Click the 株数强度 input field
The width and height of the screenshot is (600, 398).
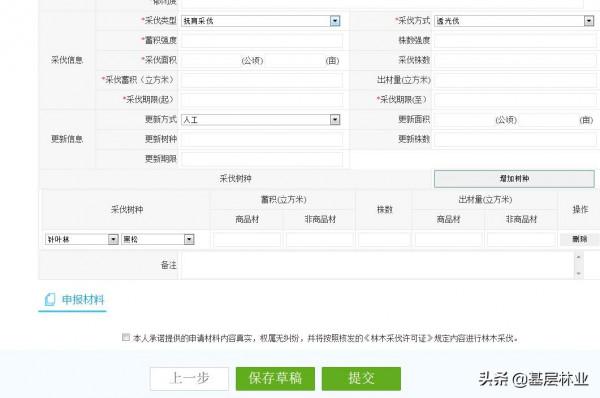click(515, 40)
